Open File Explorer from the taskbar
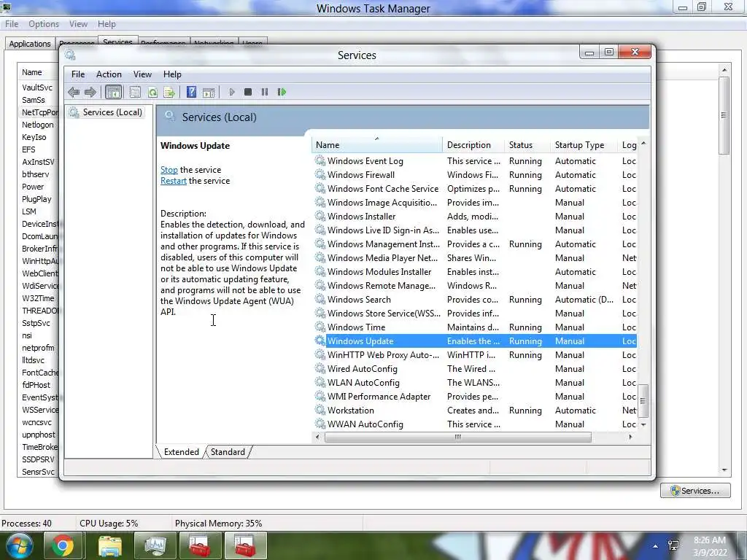 (x=109, y=545)
